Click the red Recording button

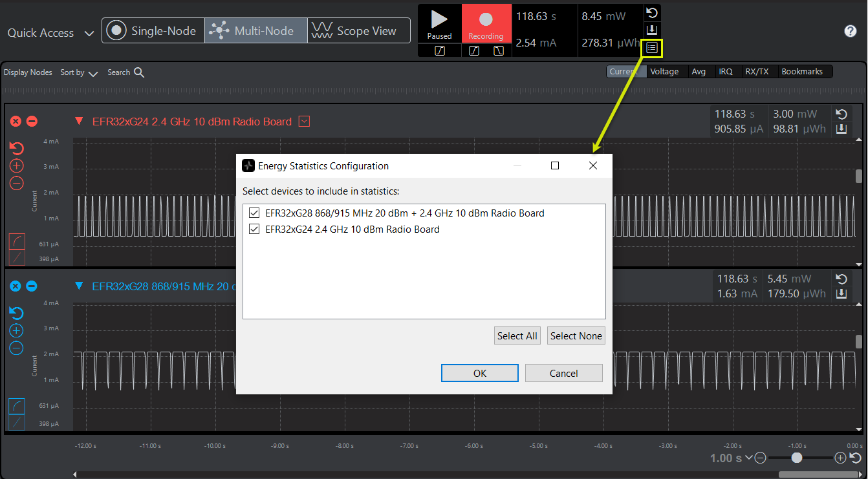coord(486,24)
